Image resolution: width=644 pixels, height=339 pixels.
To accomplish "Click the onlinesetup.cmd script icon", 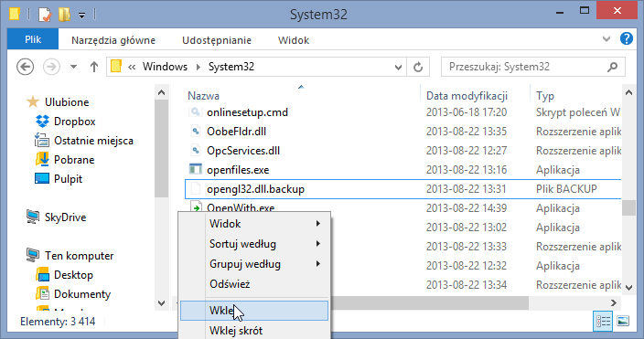I will [195, 111].
